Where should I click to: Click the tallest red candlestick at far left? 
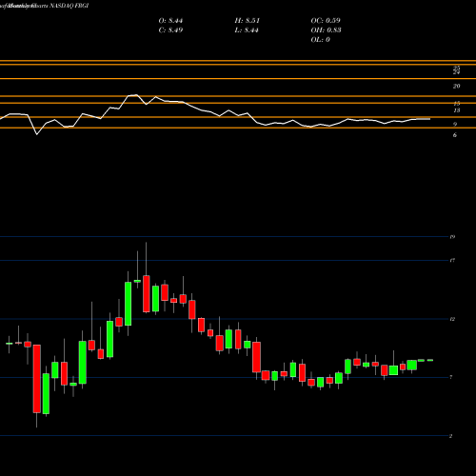coord(37,379)
